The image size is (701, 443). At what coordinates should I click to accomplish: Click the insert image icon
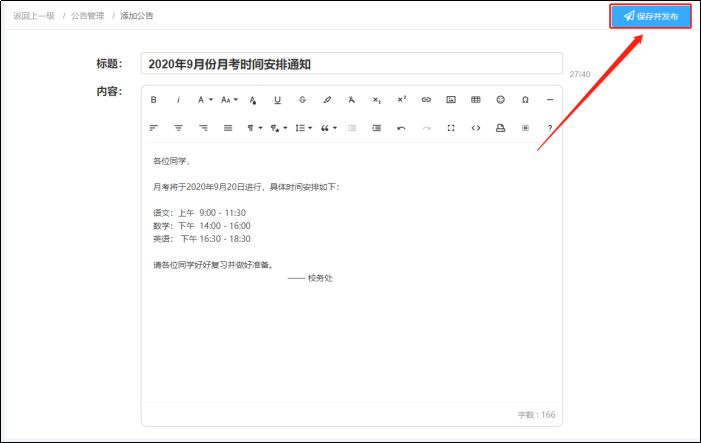coord(451,100)
